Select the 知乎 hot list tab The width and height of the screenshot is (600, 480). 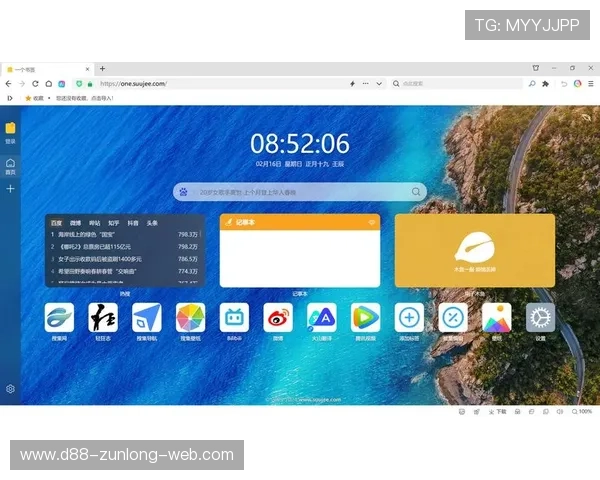coord(114,223)
